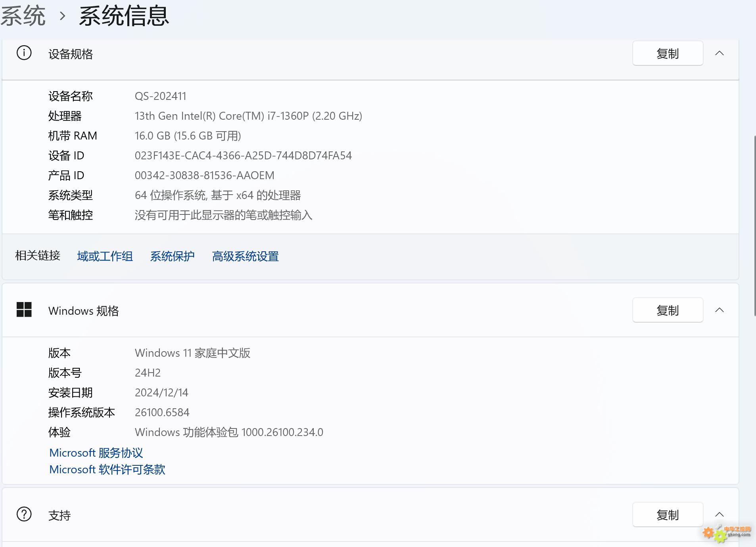
Task: Copy the device specifications with 复制
Action: point(668,53)
